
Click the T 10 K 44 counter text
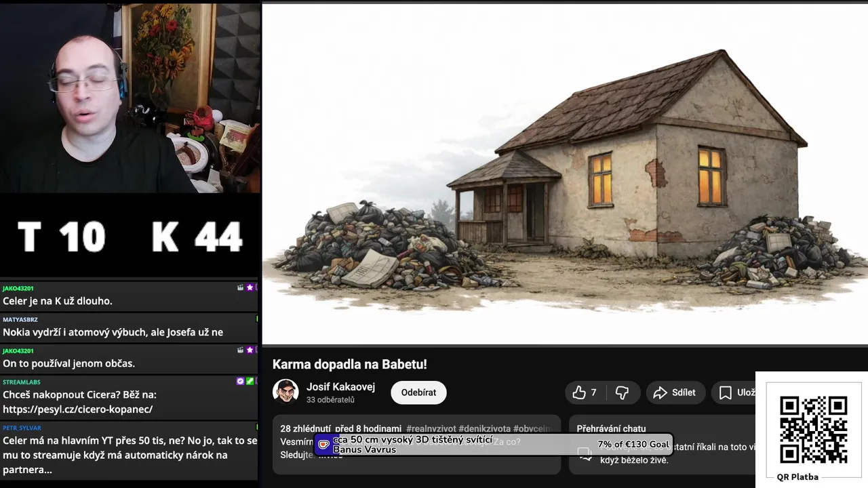pyautogui.click(x=130, y=237)
